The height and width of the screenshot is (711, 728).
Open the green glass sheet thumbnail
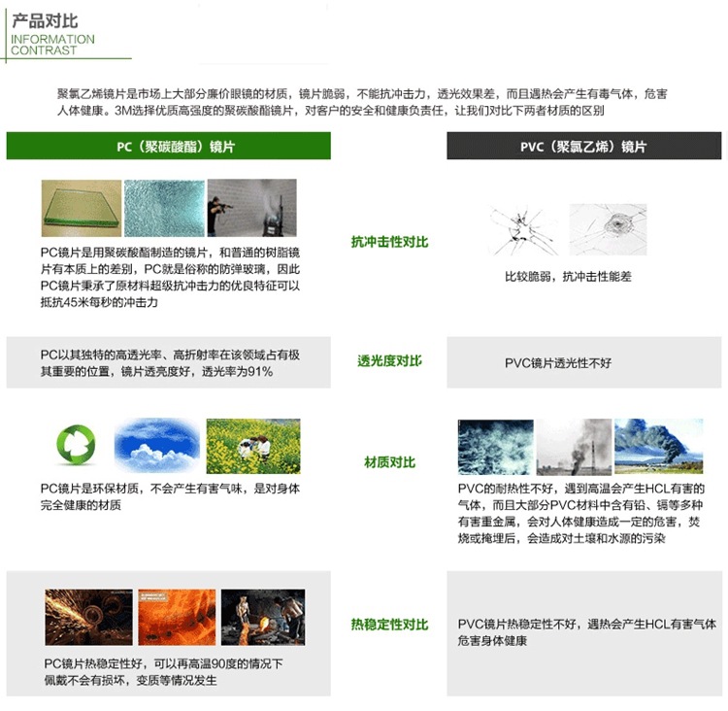point(82,208)
